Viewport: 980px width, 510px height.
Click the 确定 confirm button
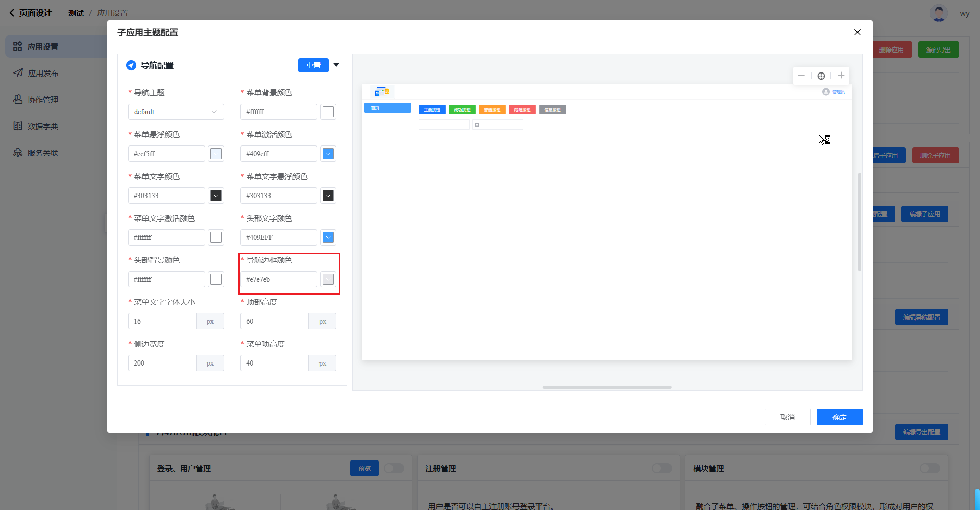click(839, 417)
